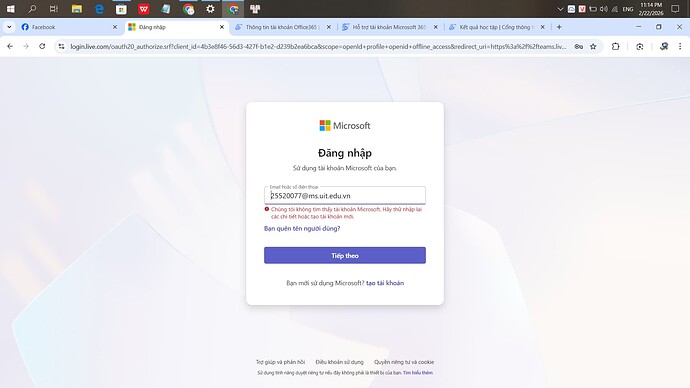Open 'Điều khoản sử dụng' footer link
Image resolution: width=690 pixels, height=388 pixels.
pyautogui.click(x=339, y=362)
